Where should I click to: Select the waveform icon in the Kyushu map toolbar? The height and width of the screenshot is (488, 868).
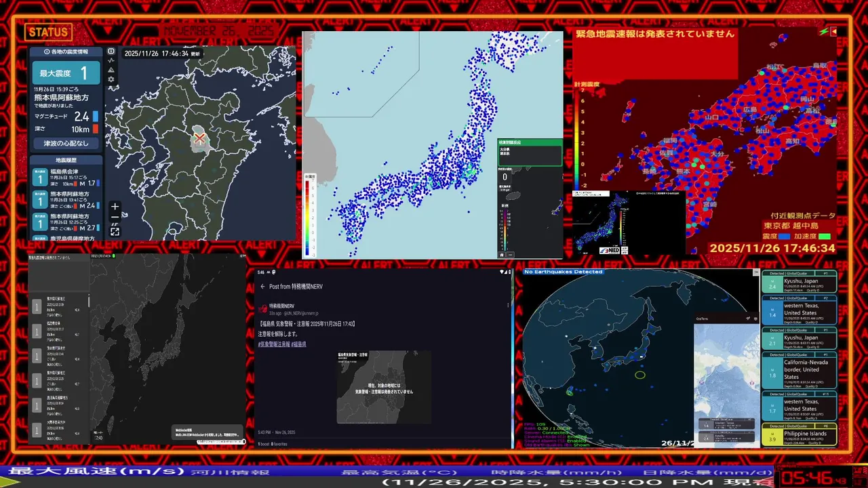111,60
